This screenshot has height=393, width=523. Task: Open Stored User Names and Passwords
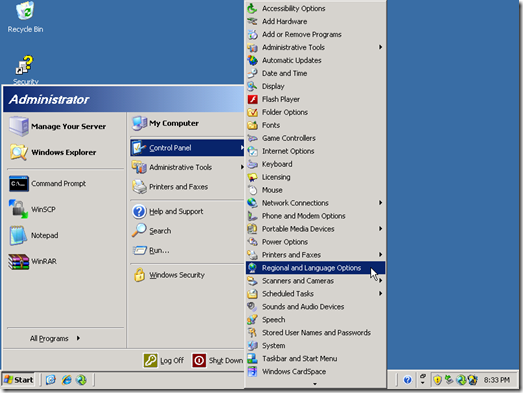click(x=315, y=333)
